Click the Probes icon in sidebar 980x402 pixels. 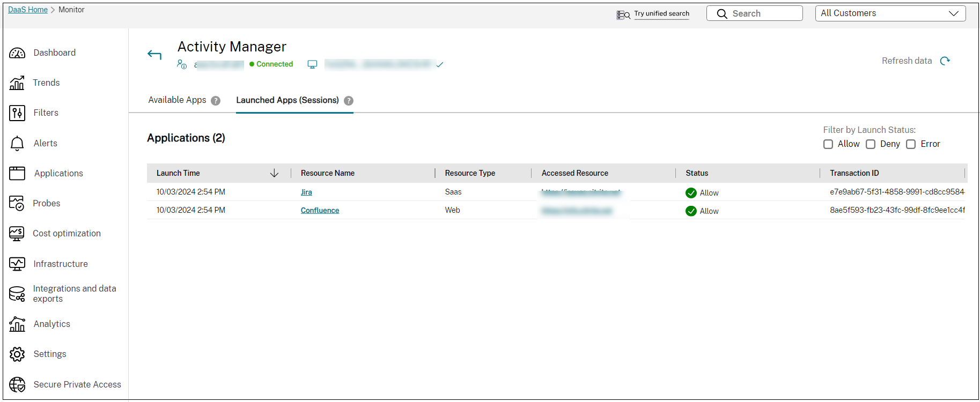pos(17,204)
